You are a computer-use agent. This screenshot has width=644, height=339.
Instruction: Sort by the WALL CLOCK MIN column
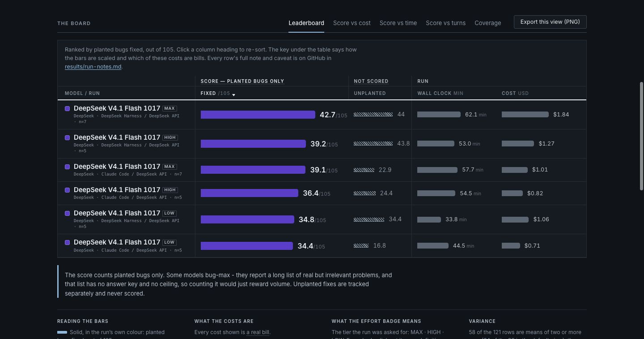coord(440,93)
